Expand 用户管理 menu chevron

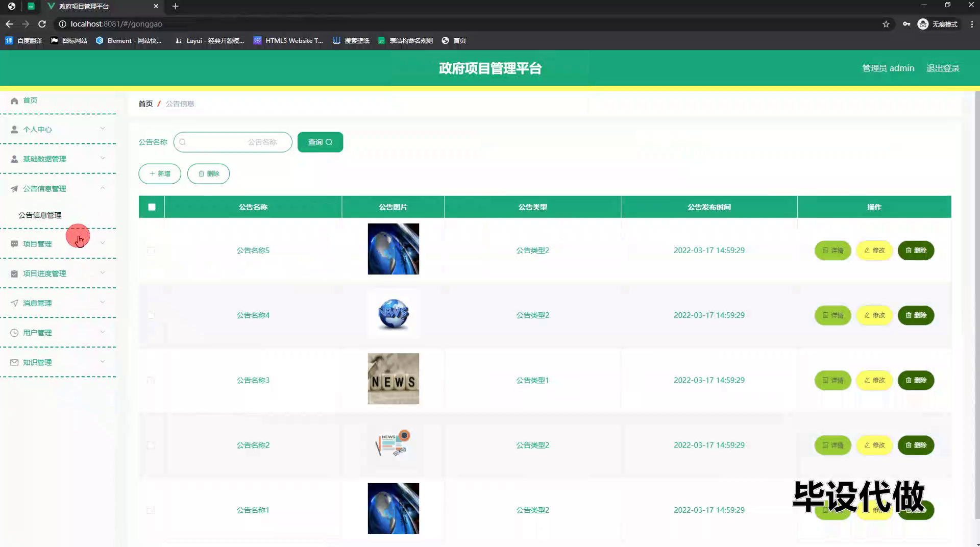[103, 332]
